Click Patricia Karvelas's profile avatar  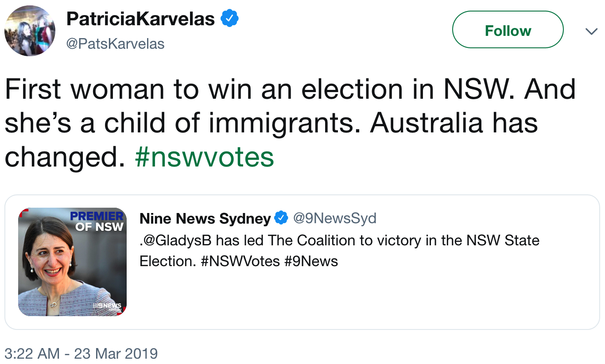click(x=30, y=31)
